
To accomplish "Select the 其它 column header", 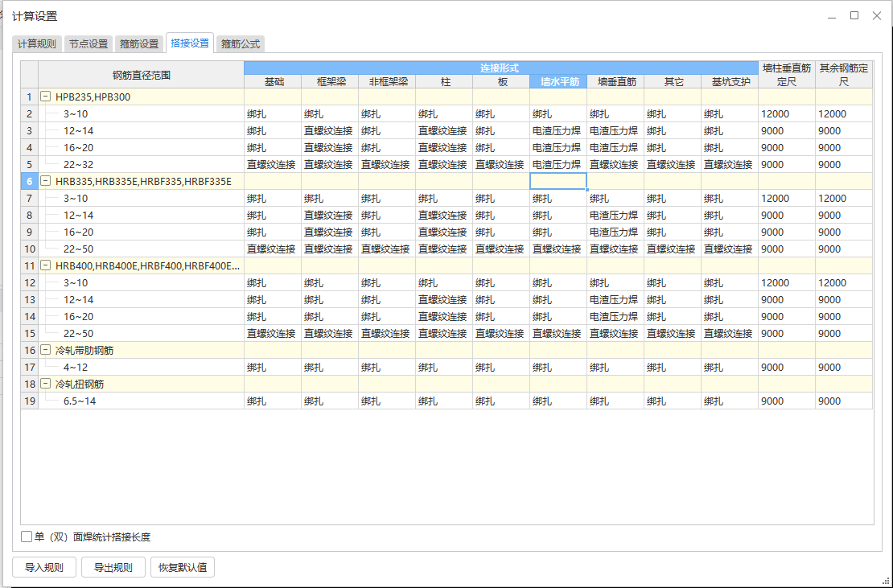I will [673, 82].
